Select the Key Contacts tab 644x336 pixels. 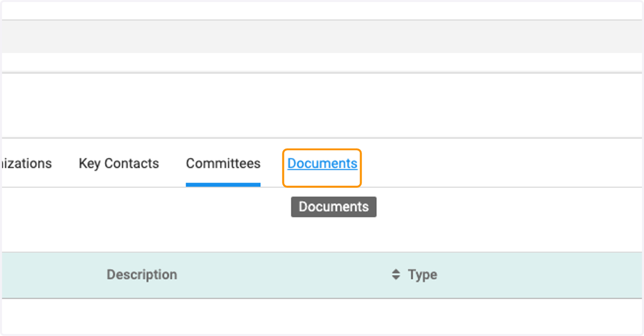[x=119, y=164]
